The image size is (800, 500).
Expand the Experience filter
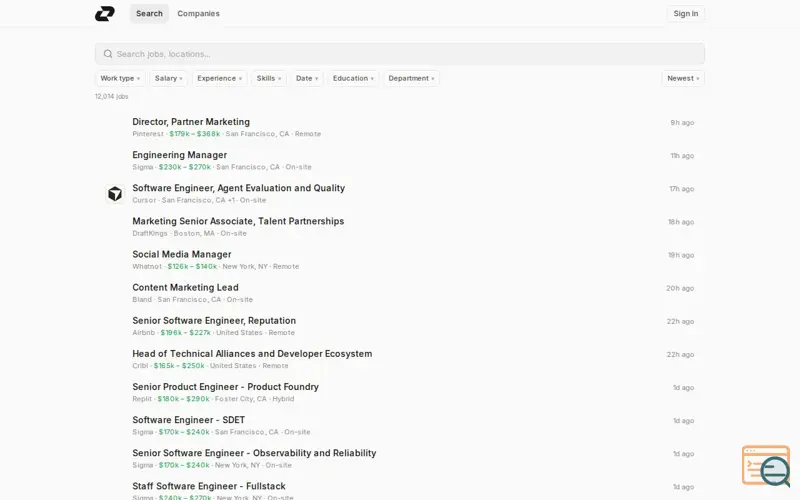pos(219,78)
